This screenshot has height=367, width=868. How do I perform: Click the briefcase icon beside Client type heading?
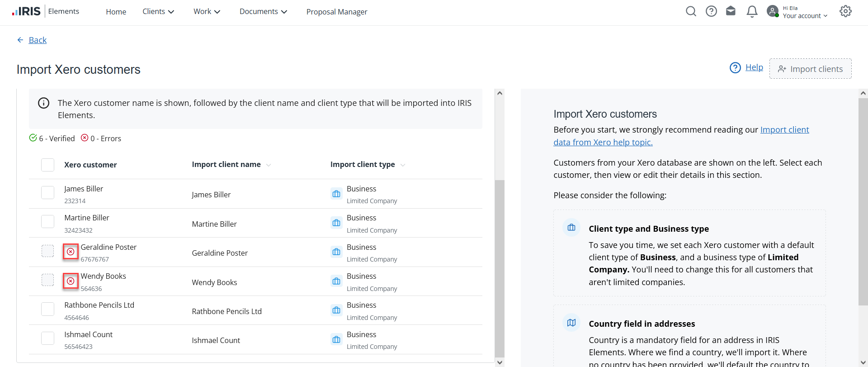coord(571,228)
